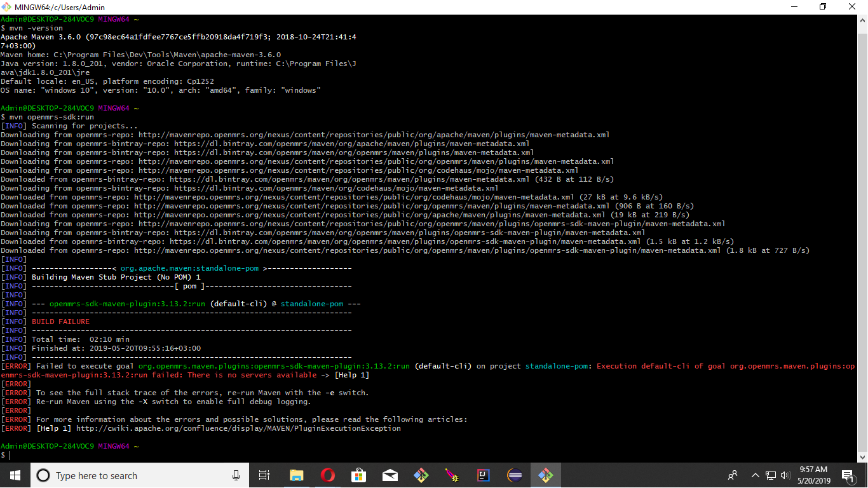Click the Git Bash icon next to Mail
The height and width of the screenshot is (488, 868).
pos(421,475)
